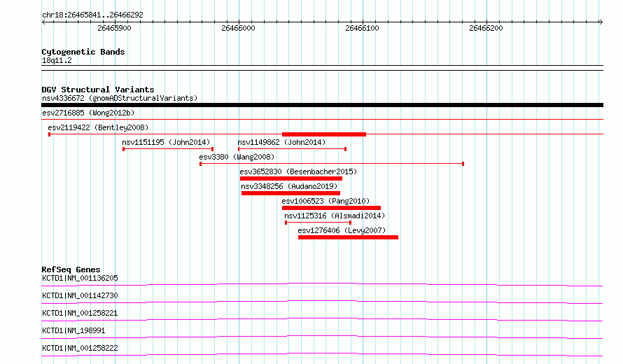Click the chr18:26465841..26466292 region label
This screenshot has width=623, height=364.
click(92, 15)
